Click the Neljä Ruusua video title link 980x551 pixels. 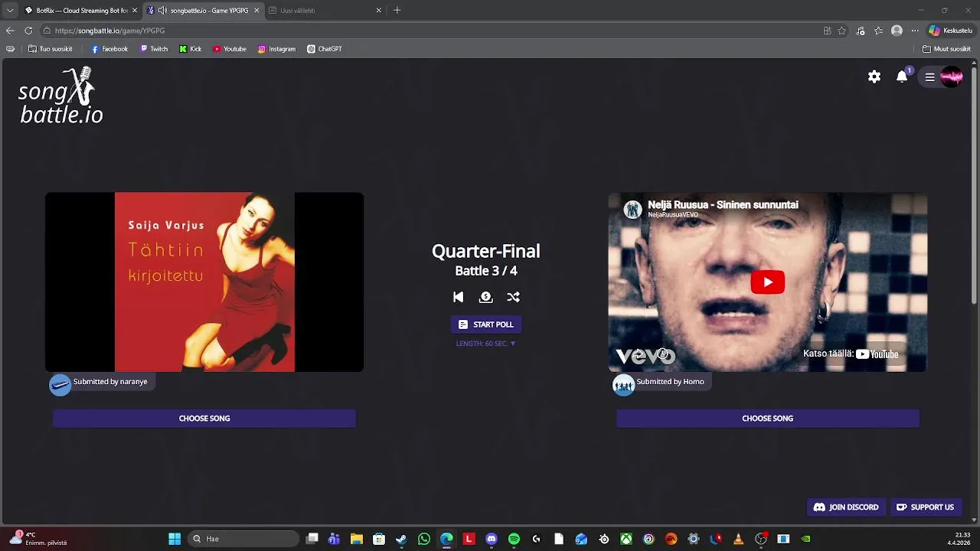click(723, 204)
